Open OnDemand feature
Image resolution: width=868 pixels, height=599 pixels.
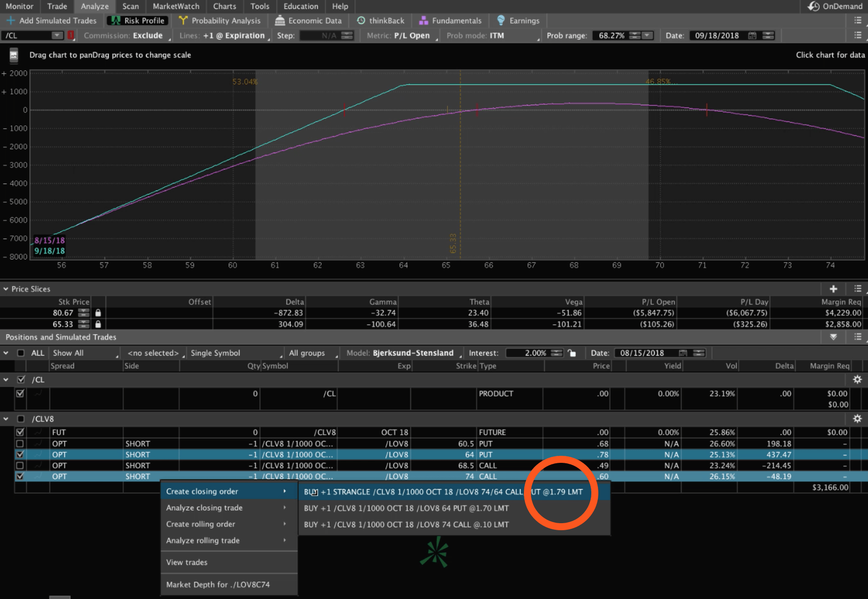click(x=835, y=6)
